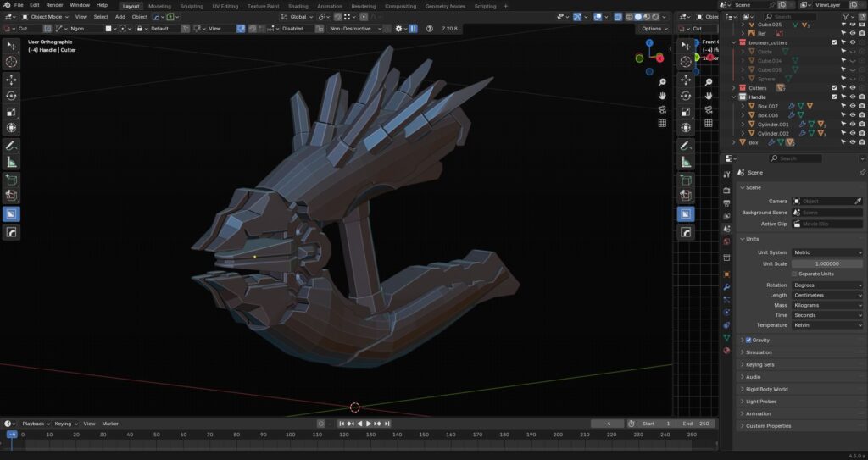
Task: Choose the Add Cube tool
Action: tap(12, 180)
